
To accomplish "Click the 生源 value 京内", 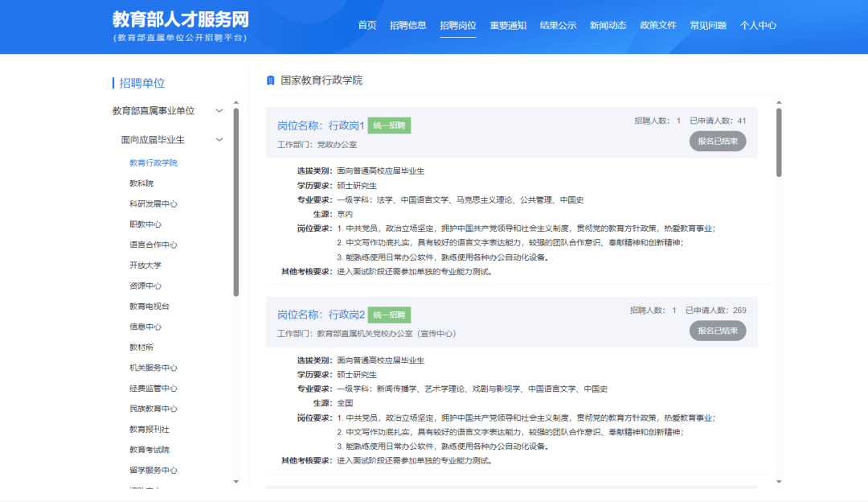I will (345, 215).
